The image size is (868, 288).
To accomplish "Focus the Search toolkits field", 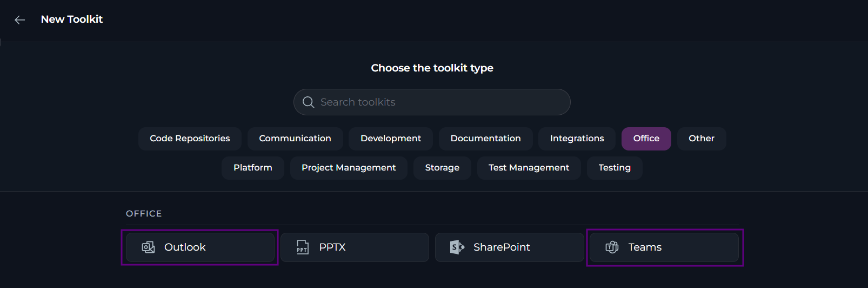I will 432,102.
